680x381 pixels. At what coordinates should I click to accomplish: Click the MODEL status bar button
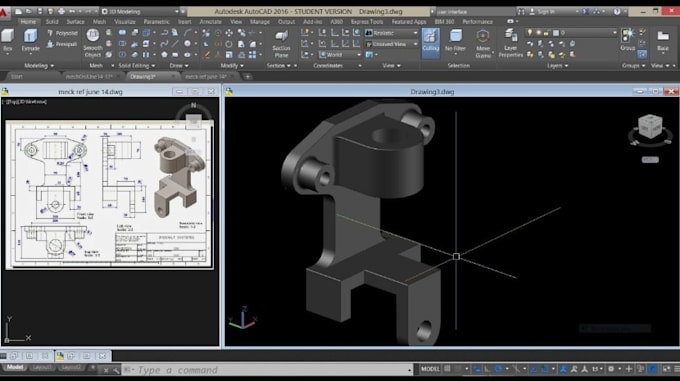[430, 369]
